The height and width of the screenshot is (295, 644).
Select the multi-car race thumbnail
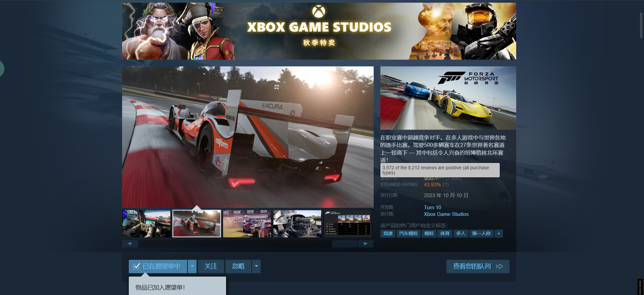click(x=247, y=224)
